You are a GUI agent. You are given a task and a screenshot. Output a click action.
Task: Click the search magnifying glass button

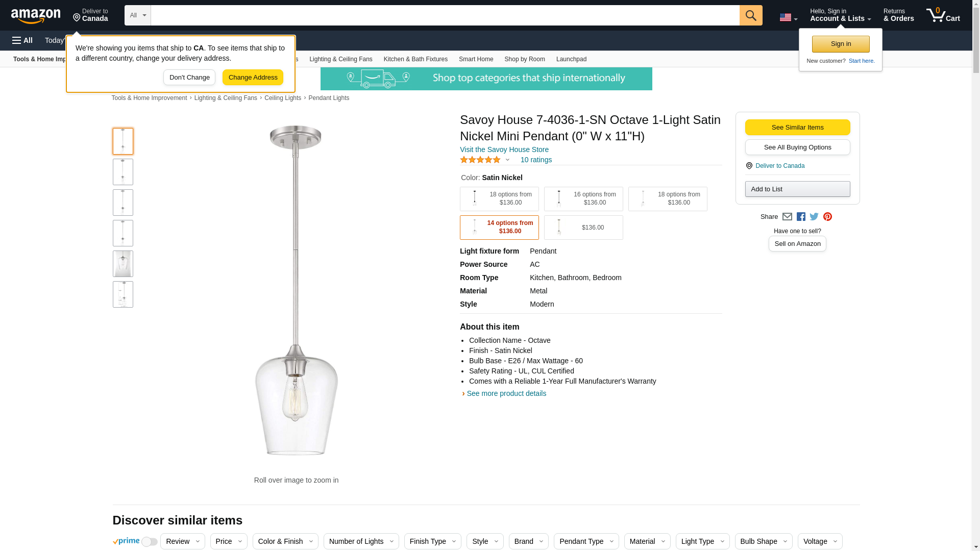(x=750, y=15)
